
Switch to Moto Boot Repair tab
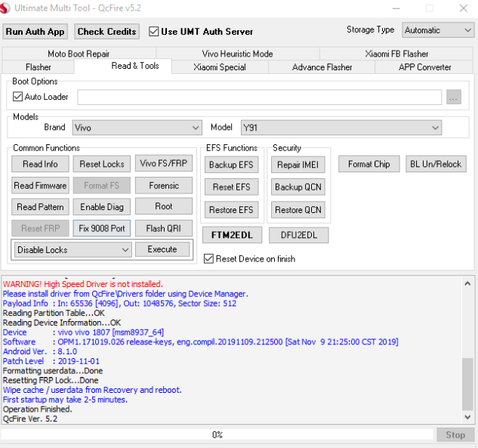79,54
